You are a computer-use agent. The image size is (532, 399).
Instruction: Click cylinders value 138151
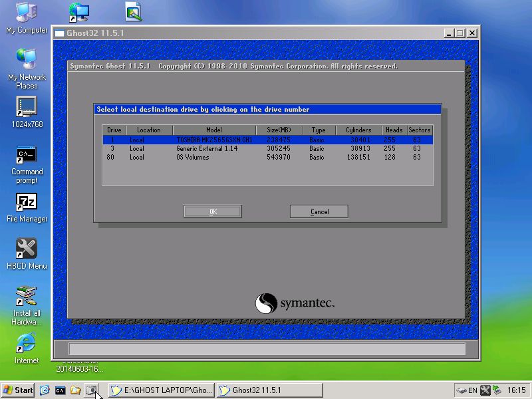coord(358,157)
